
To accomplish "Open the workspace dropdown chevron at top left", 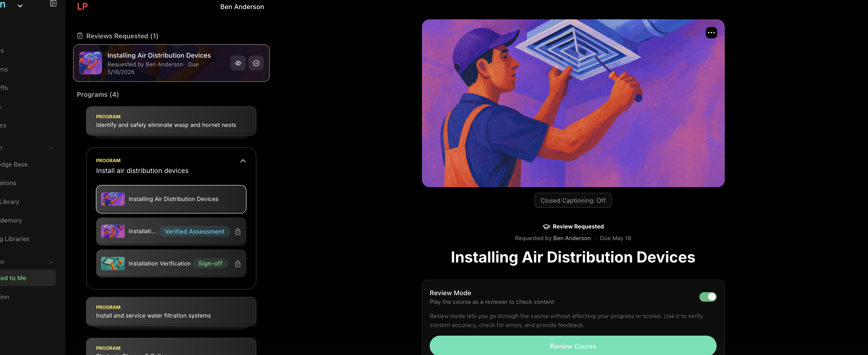I will click(20, 6).
